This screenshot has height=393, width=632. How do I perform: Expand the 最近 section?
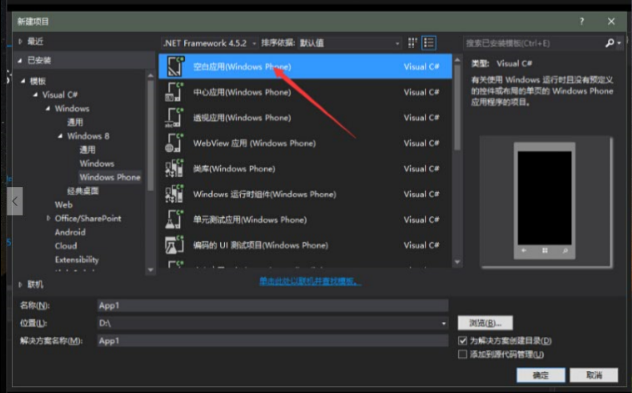pos(20,41)
